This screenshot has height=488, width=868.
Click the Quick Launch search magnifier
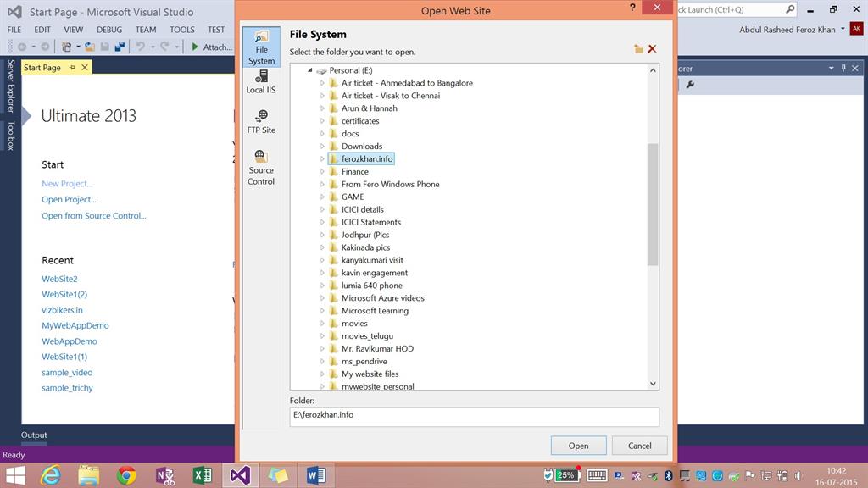click(x=790, y=9)
